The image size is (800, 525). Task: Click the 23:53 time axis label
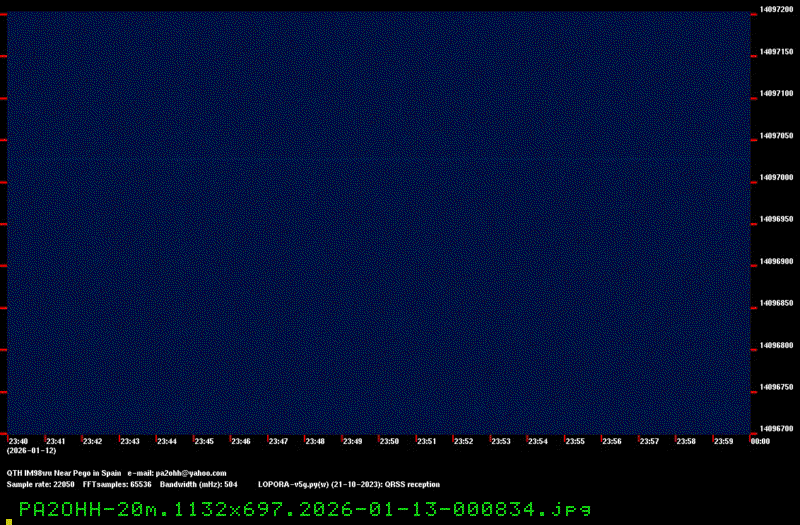[x=501, y=441]
